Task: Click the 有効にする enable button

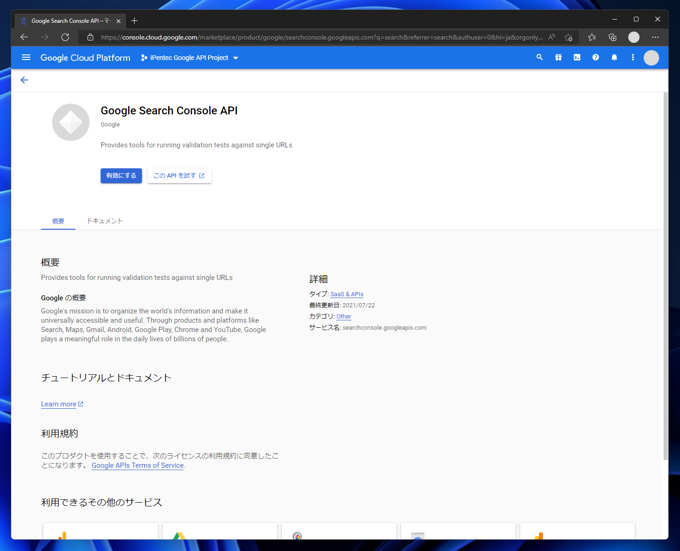Action: (121, 176)
